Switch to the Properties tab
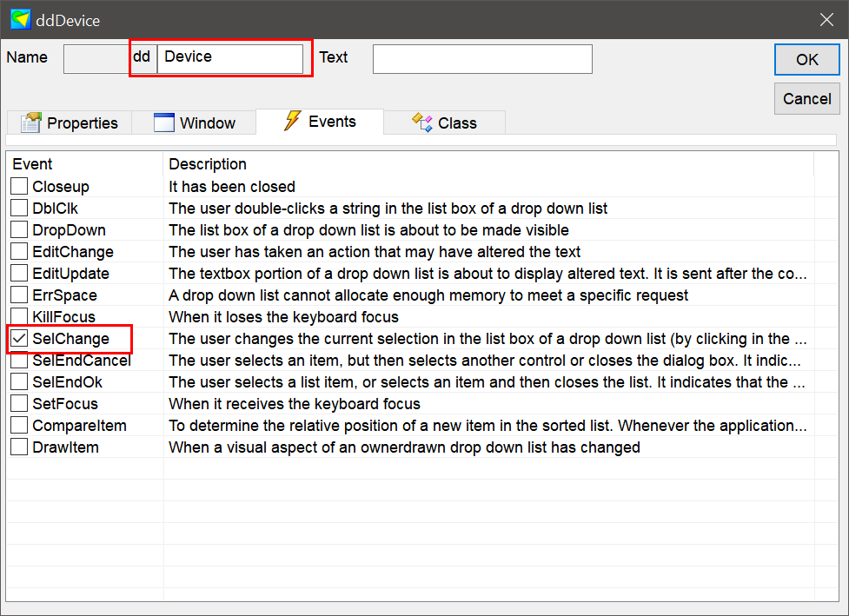The image size is (849, 616). [70, 123]
